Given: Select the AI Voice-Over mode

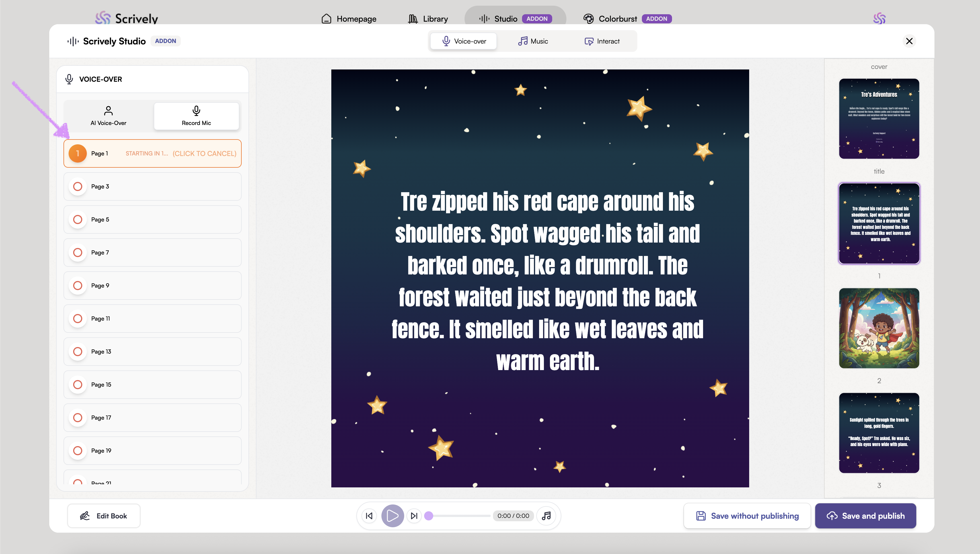Looking at the screenshot, I should [108, 116].
